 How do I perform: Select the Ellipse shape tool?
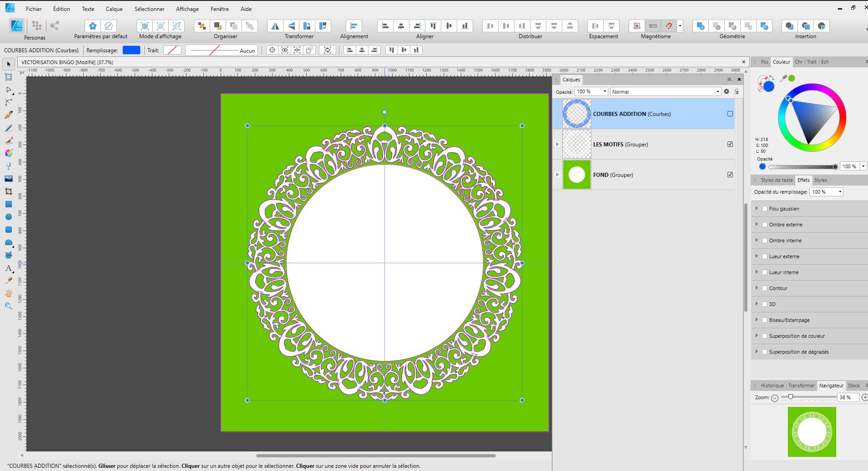tap(8, 217)
